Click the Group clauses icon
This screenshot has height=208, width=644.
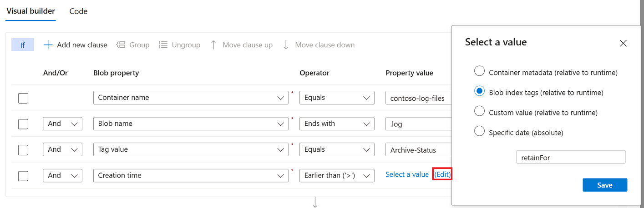pos(121,45)
